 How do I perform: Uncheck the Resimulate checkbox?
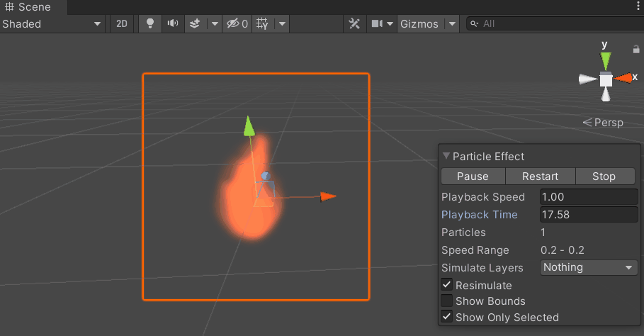click(x=447, y=285)
